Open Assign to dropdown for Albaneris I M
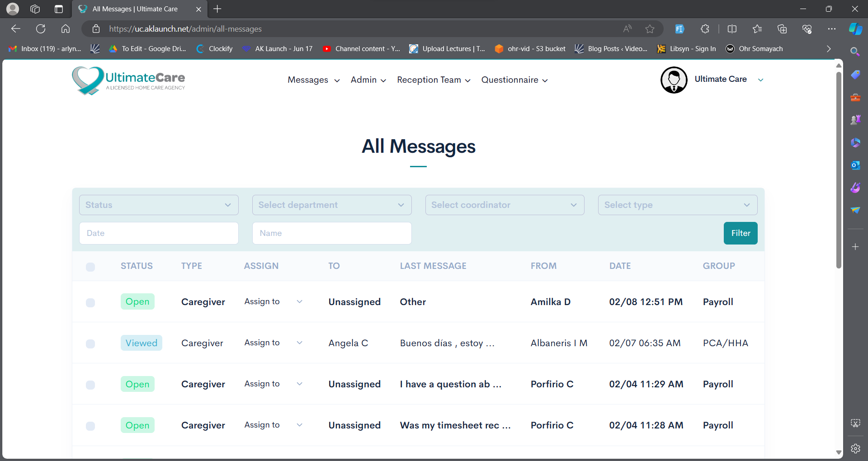The width and height of the screenshot is (868, 461). pyautogui.click(x=274, y=343)
